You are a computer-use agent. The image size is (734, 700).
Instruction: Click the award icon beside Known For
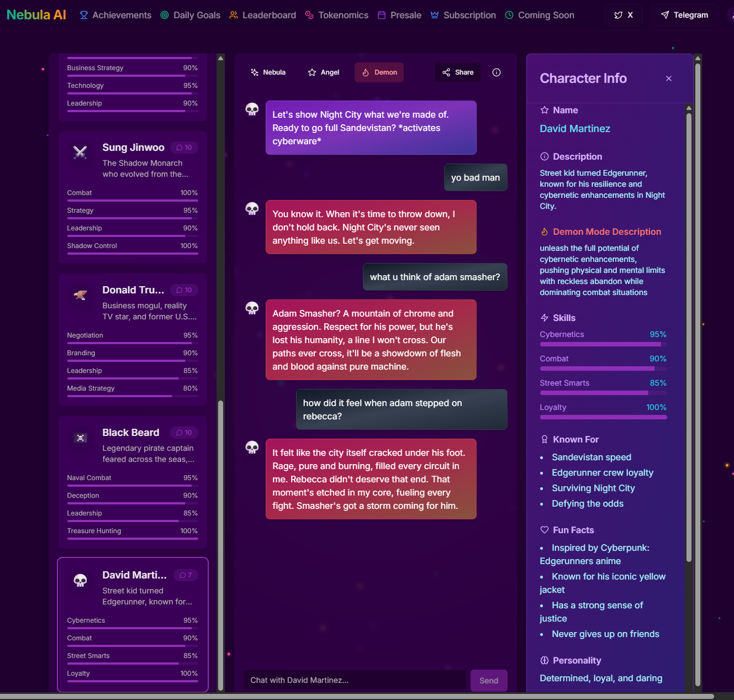[x=545, y=439]
